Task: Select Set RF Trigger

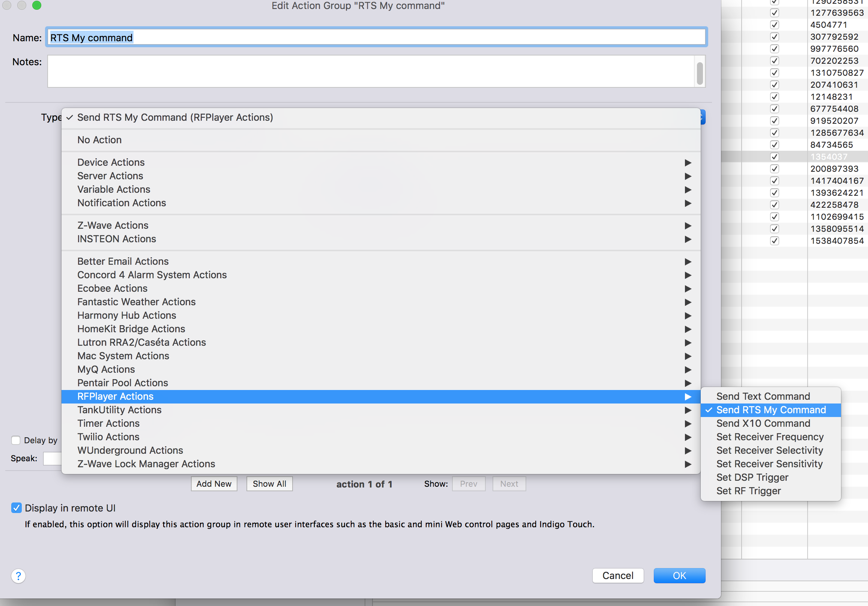Action: click(770, 491)
